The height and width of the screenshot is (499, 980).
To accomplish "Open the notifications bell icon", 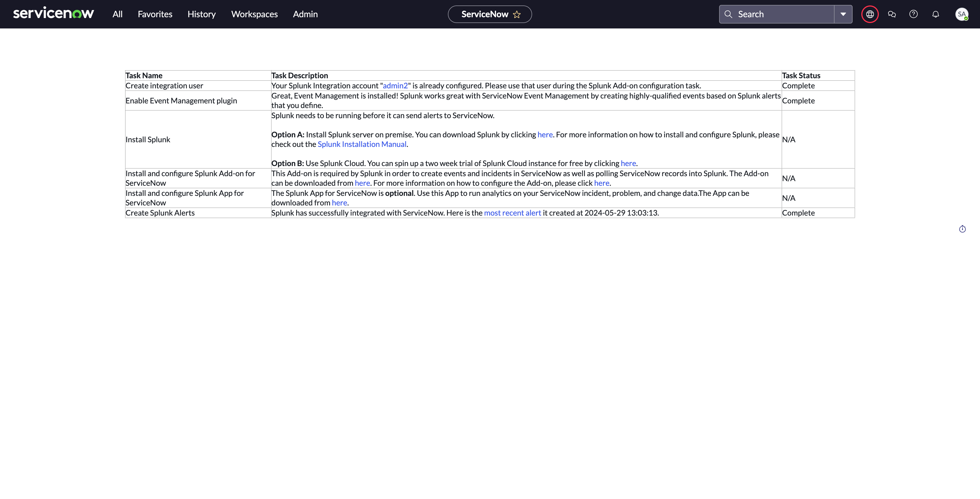I will [935, 14].
